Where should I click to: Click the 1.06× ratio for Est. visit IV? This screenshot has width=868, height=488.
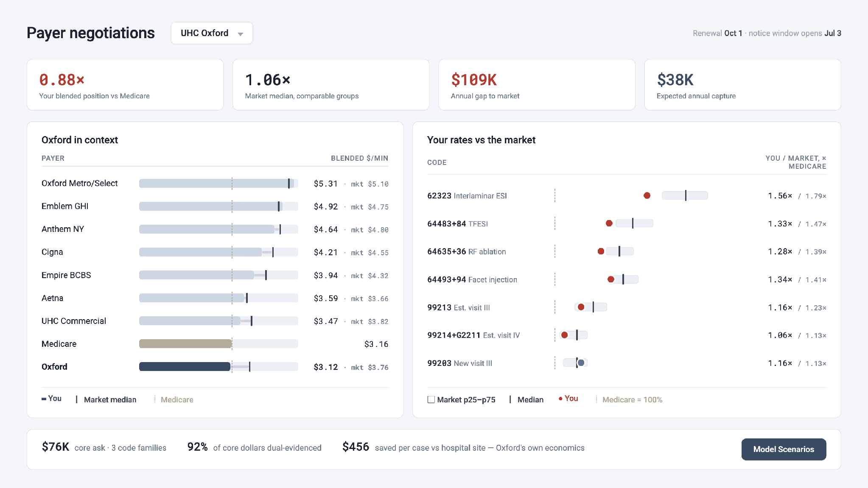tap(780, 335)
